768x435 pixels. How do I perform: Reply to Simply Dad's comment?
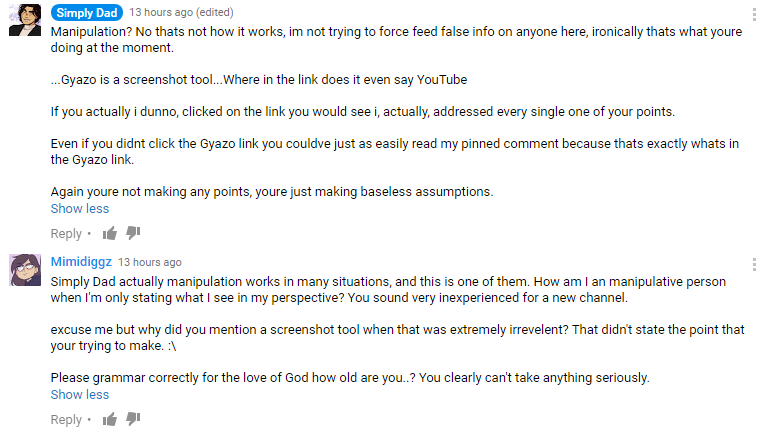click(66, 234)
